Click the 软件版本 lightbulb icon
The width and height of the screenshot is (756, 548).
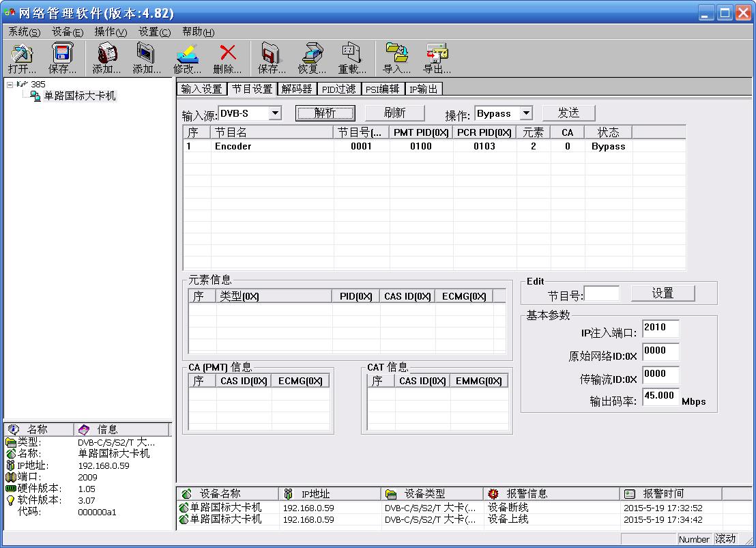(x=11, y=501)
